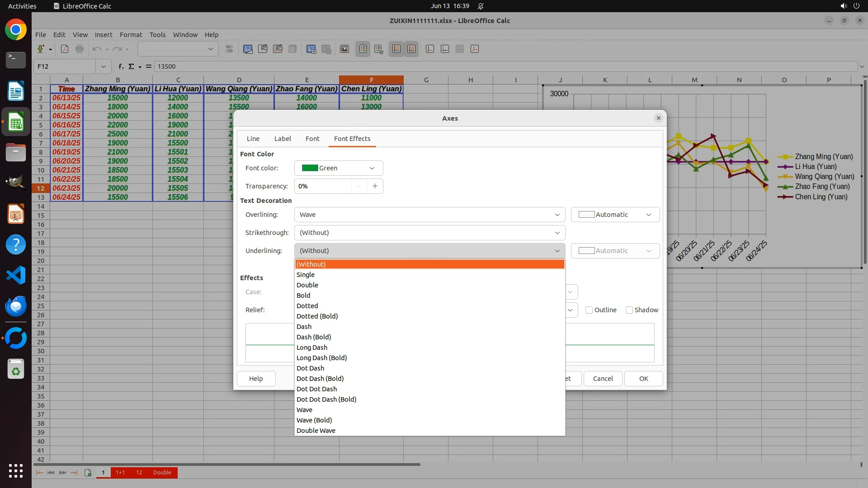Open the Font color dropdown showing Green
The image size is (868, 488).
tap(339, 168)
